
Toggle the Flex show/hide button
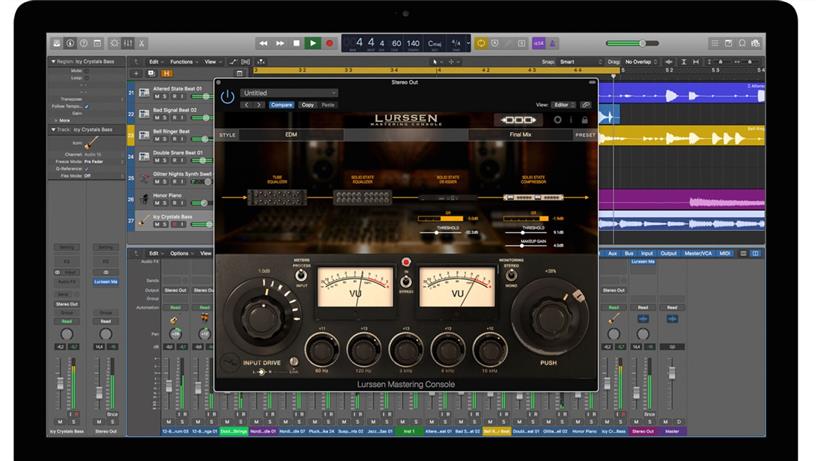(x=246, y=62)
